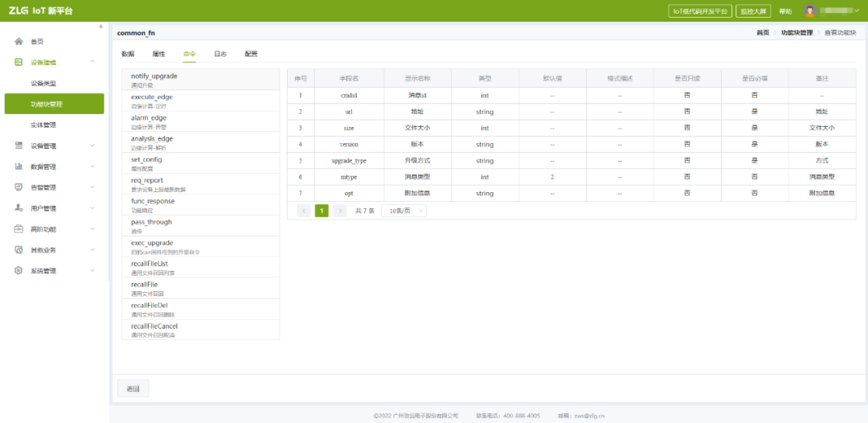Select the recallFileList command
Viewport: 868px width, 423px height.
coord(201,268)
